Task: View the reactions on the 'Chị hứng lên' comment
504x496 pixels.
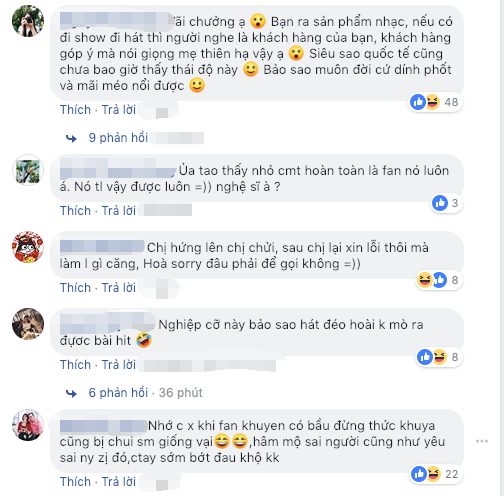Action: click(439, 280)
